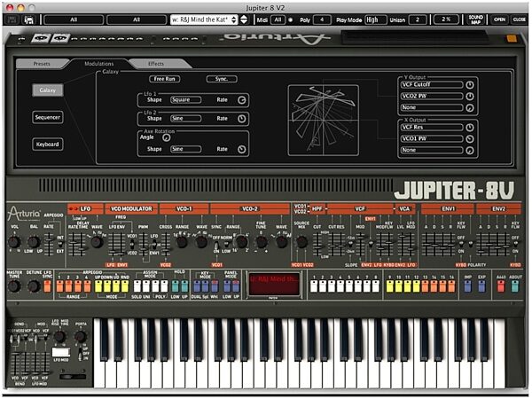Turn the Y Output VCF Cutoff amount knob

click(470, 85)
